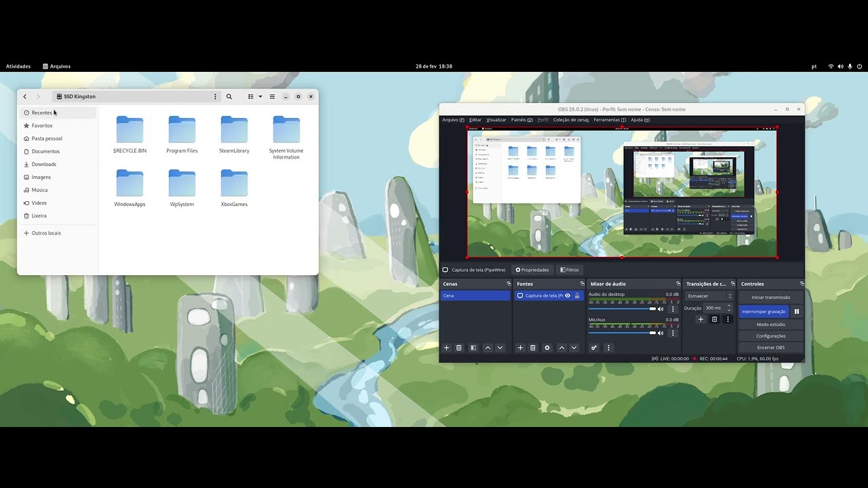Move source up in Fontes panel
The width and height of the screenshot is (868, 488).
tap(561, 348)
